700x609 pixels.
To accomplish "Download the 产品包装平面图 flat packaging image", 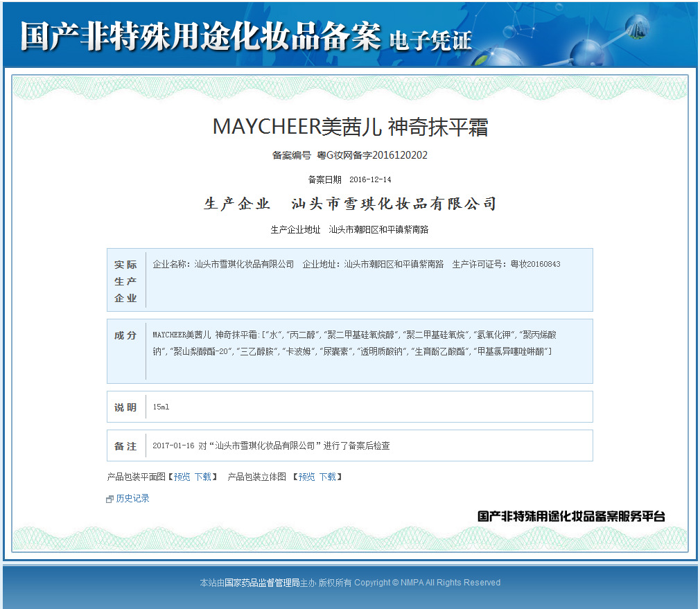I will [x=203, y=477].
